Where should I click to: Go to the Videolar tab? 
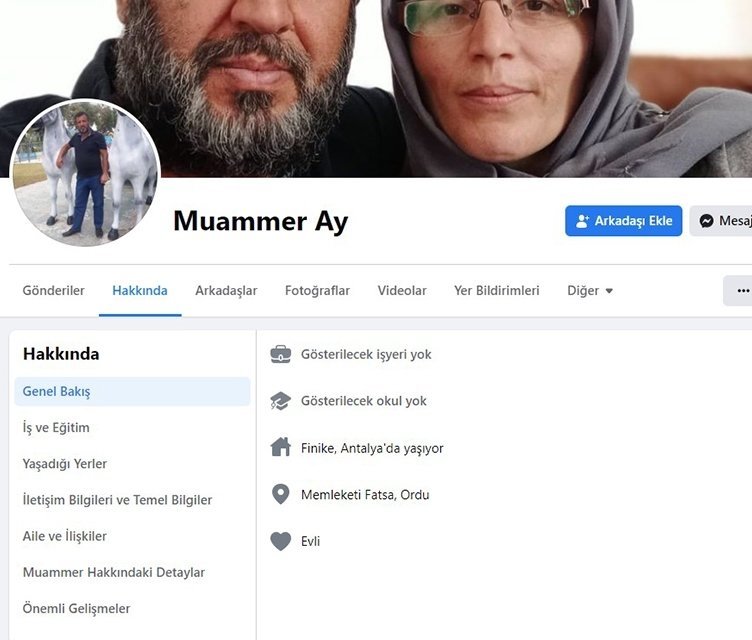click(401, 291)
